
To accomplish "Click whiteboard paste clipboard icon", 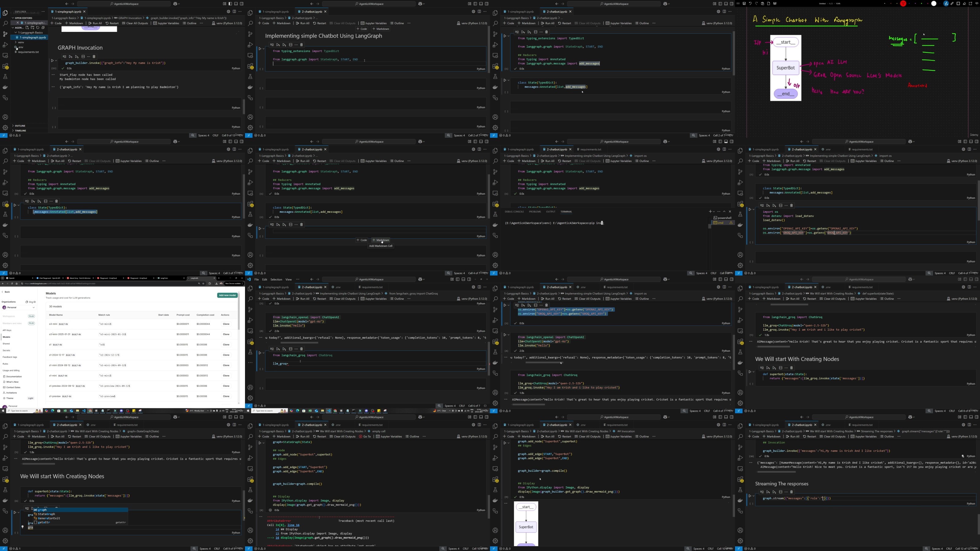I will point(762,3).
